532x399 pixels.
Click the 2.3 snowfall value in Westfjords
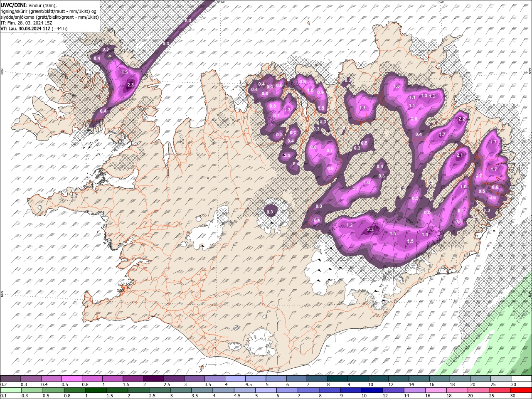130,85
